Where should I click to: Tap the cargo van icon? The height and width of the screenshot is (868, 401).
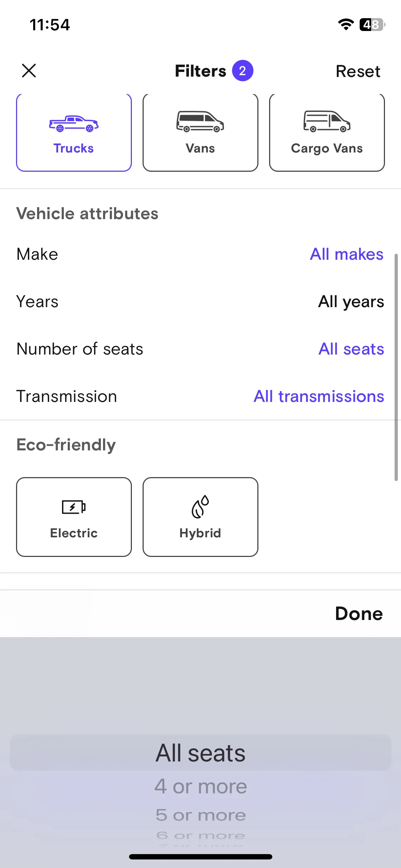click(327, 122)
